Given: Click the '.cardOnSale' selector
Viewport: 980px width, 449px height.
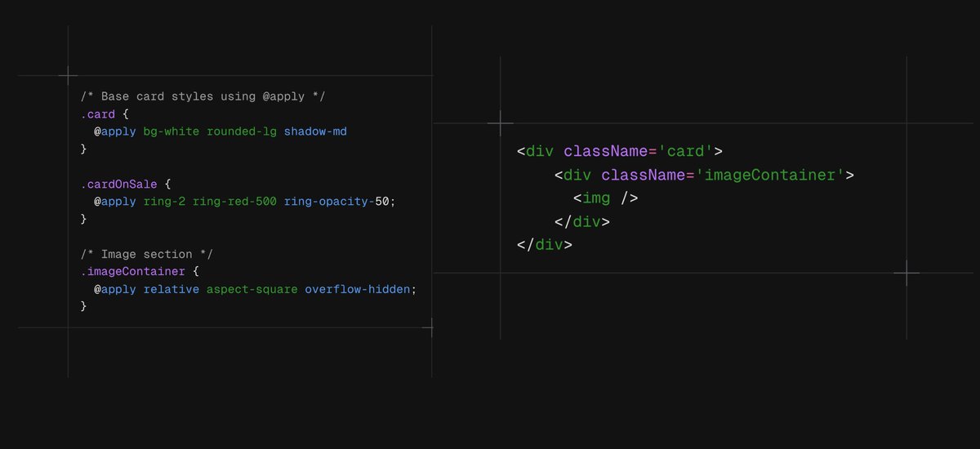Looking at the screenshot, I should (x=118, y=184).
